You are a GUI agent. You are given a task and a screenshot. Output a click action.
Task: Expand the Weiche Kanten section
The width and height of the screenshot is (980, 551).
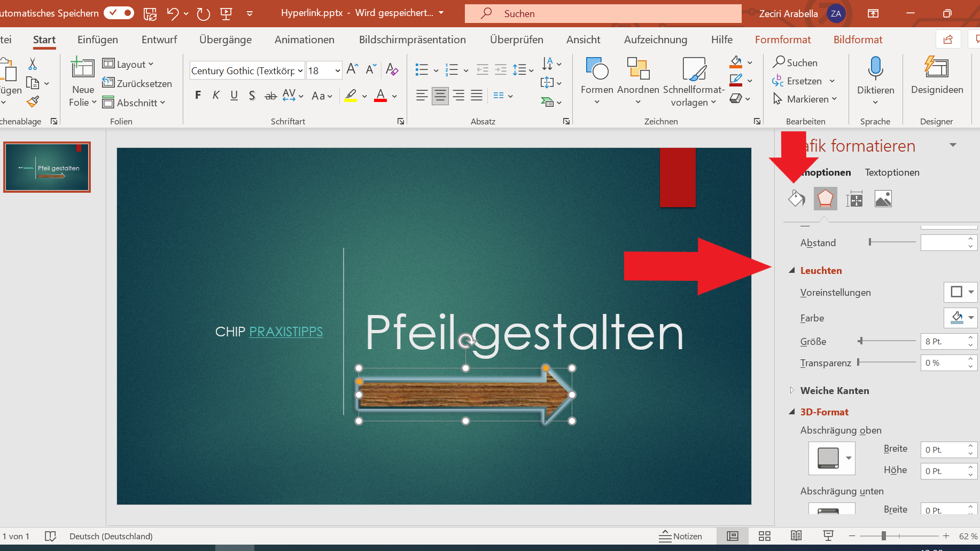pyautogui.click(x=792, y=391)
